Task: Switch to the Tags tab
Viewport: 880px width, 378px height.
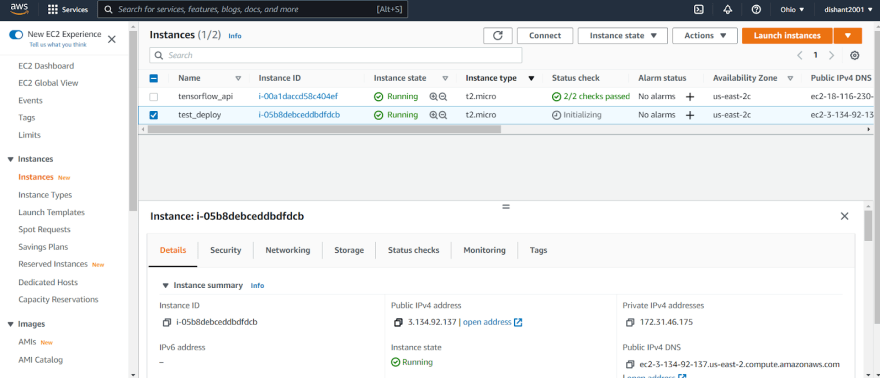Action: click(538, 250)
